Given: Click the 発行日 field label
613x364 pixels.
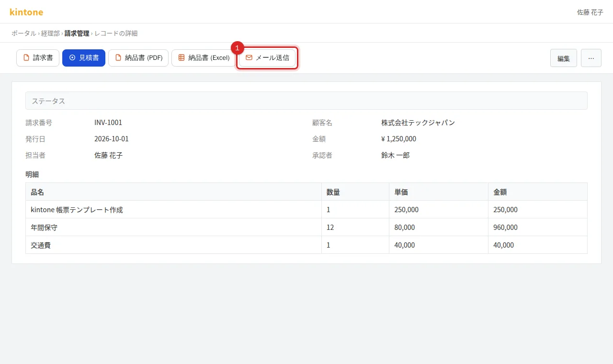Looking at the screenshot, I should click(x=35, y=139).
